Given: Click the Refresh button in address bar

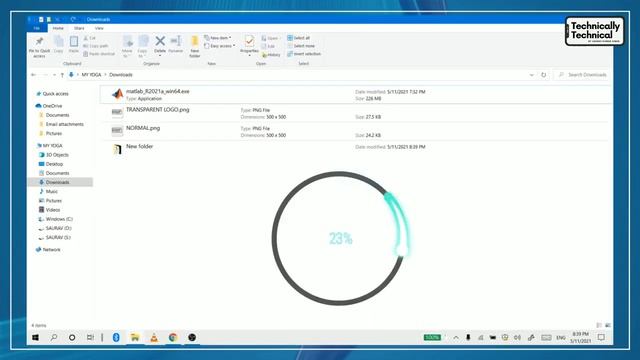Looking at the screenshot, I should pyautogui.click(x=543, y=75).
